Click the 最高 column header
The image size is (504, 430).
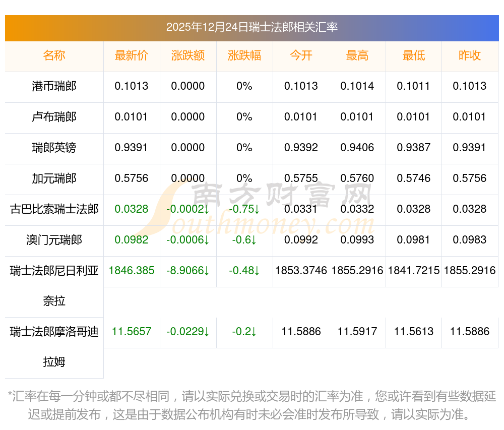point(357,55)
